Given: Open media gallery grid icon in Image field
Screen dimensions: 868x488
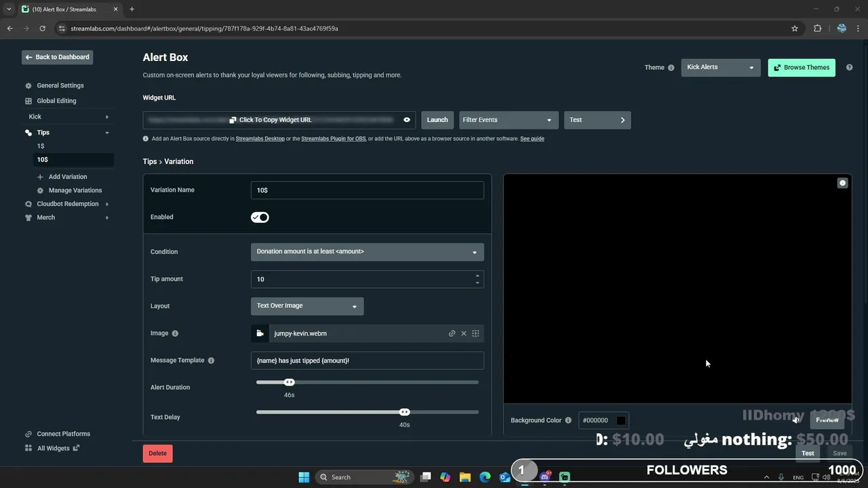Looking at the screenshot, I should pos(475,333).
